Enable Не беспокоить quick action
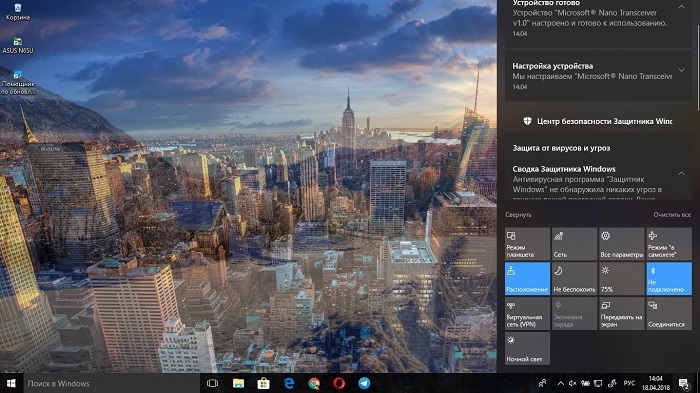 [574, 278]
